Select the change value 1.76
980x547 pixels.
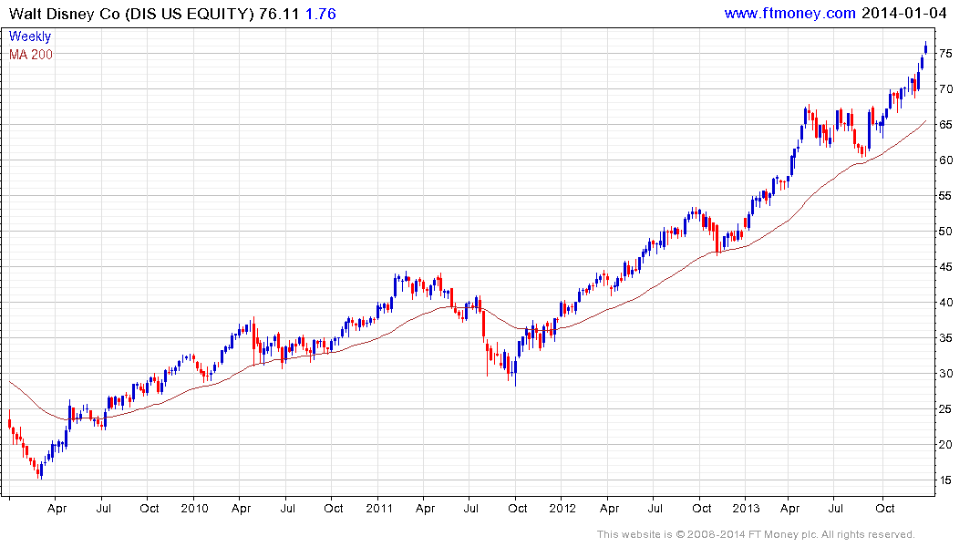tap(321, 14)
